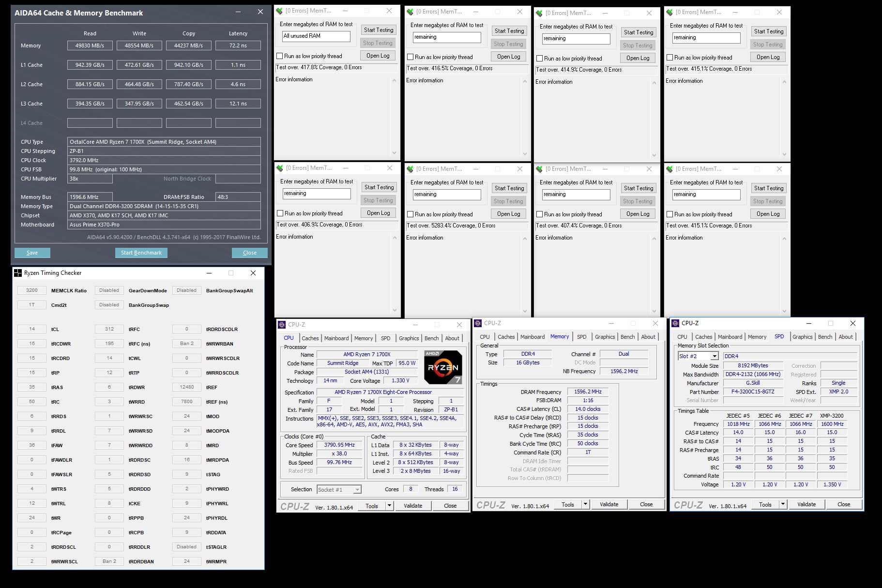Click Ryzen Timing Checker title bar icon
The height and width of the screenshot is (588, 882).
(x=18, y=273)
